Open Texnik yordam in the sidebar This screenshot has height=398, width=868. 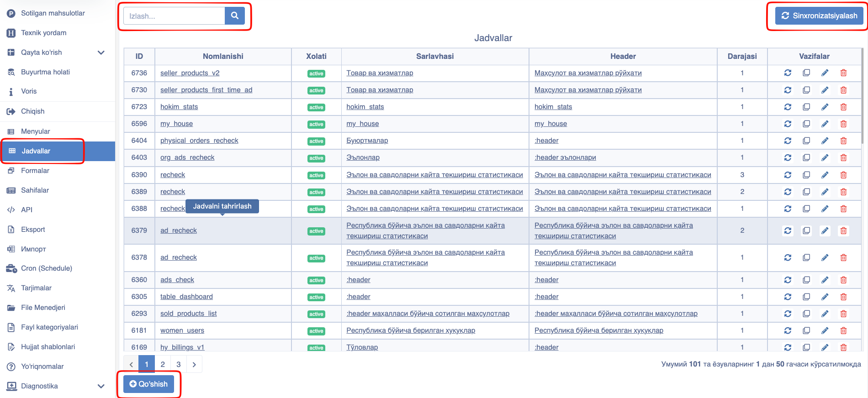58,33
